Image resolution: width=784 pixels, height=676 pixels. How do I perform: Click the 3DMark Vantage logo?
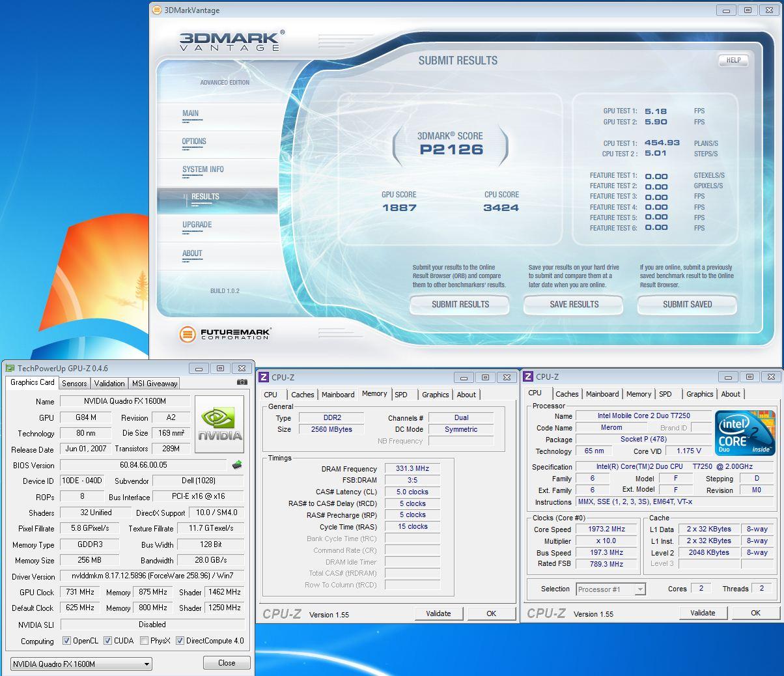click(x=232, y=40)
